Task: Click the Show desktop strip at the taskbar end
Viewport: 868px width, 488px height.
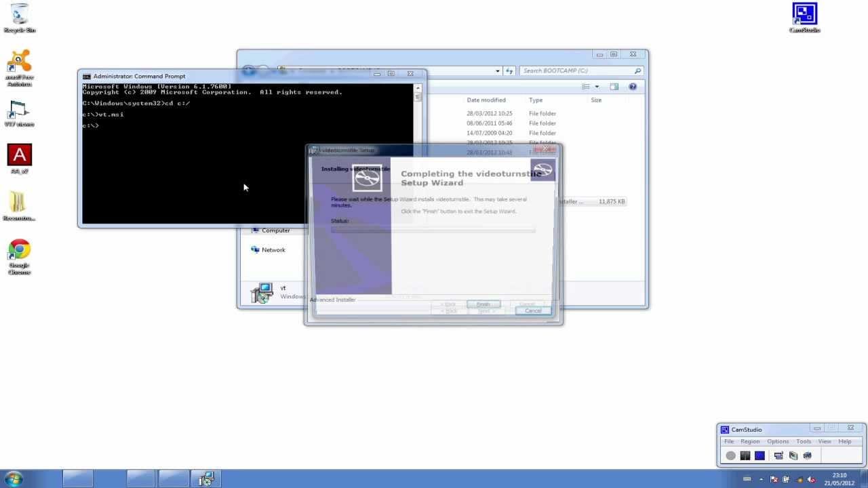Action: [x=863, y=479]
